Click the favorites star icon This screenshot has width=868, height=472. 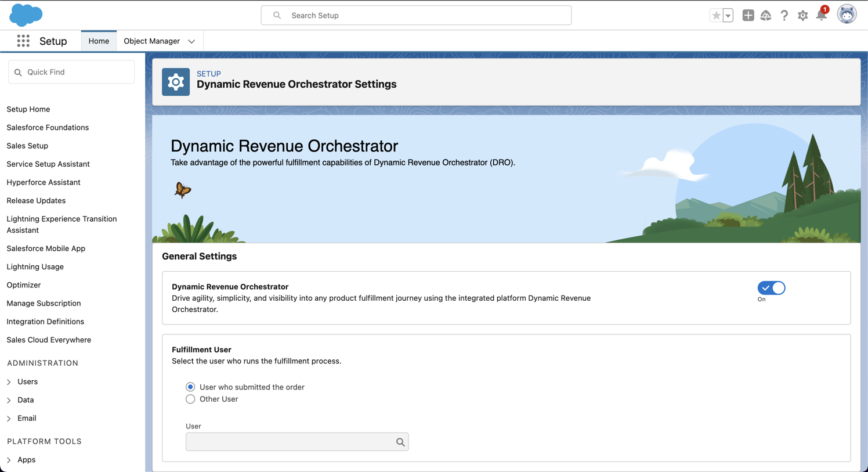(x=716, y=16)
